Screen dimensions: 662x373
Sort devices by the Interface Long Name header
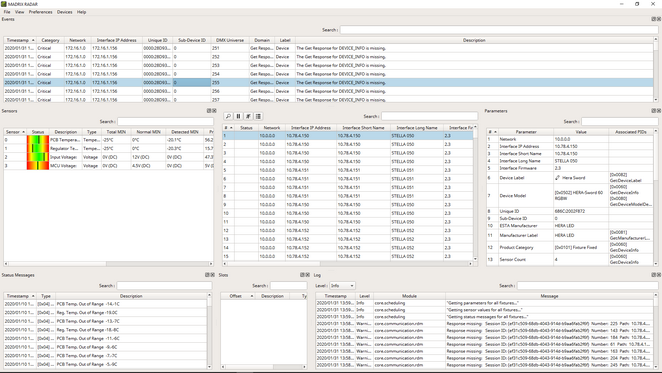(417, 128)
